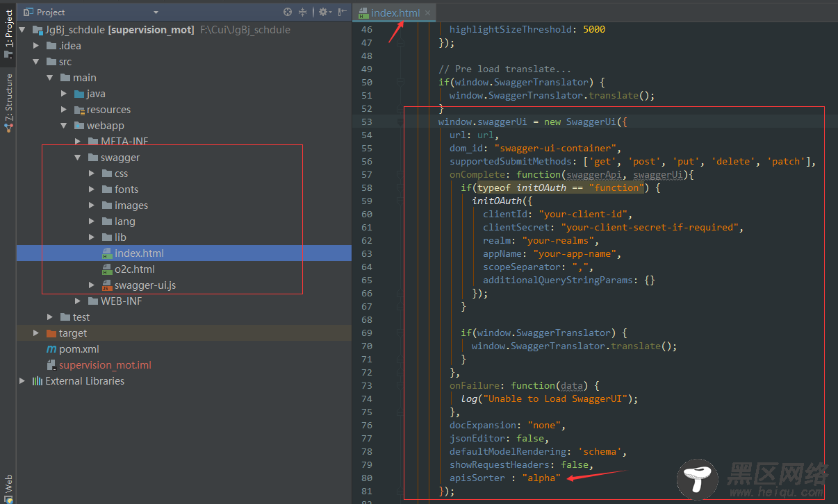Click the "your-app-name" string
The width and height of the screenshot is (838, 504).
[574, 253]
